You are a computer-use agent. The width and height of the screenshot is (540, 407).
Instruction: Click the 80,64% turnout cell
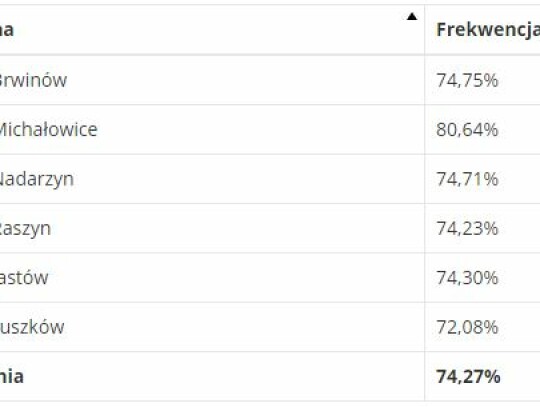tap(467, 130)
